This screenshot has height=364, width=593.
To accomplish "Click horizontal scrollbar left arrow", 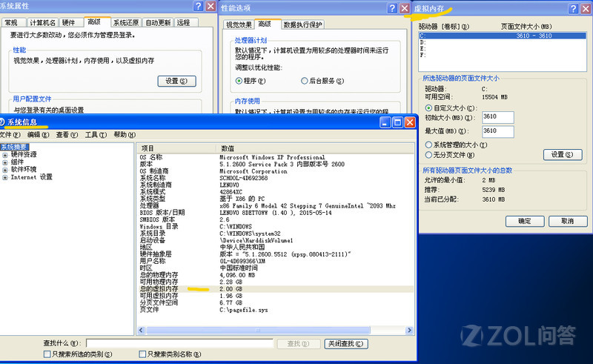I will (x=141, y=331).
